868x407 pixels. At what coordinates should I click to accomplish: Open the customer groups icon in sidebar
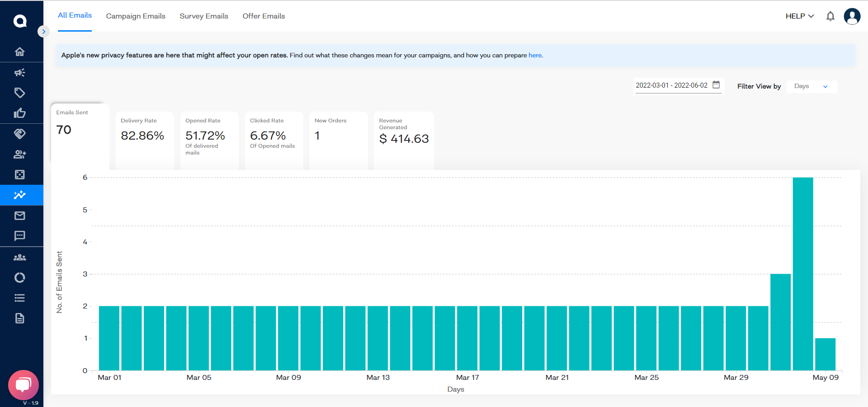(19, 257)
